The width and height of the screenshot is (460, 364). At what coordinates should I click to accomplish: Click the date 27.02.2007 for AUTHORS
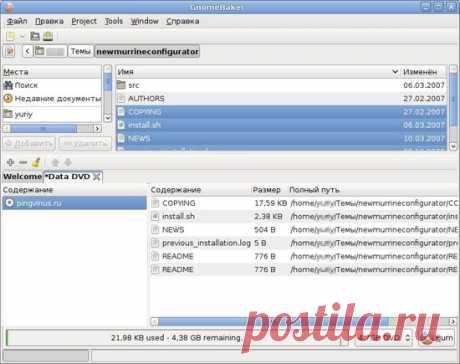click(424, 99)
